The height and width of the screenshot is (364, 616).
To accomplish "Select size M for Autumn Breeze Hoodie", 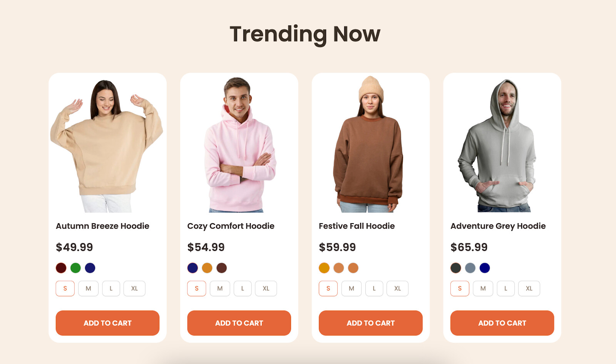I will [x=88, y=289].
